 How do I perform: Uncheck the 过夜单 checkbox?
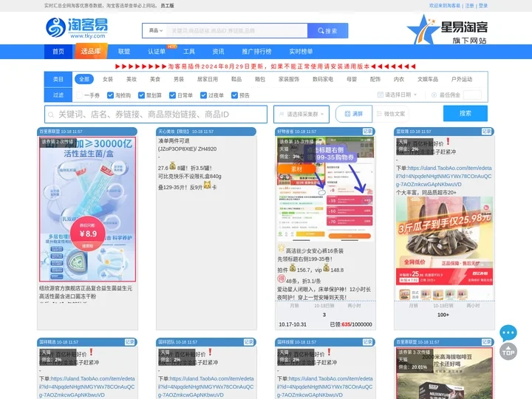click(x=203, y=95)
